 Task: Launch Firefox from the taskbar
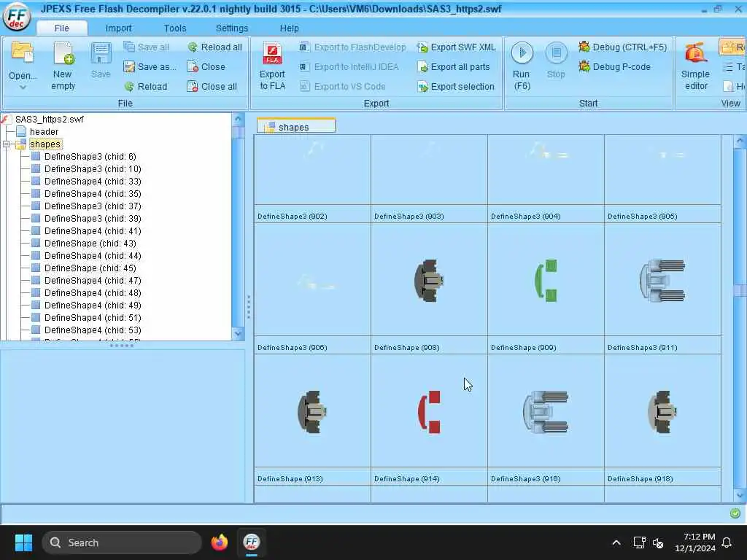(219, 542)
